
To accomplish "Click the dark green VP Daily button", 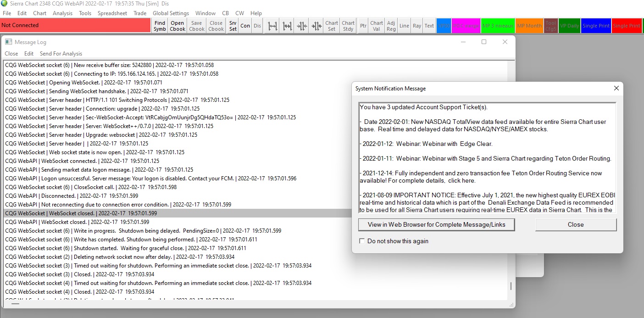I will (x=570, y=26).
